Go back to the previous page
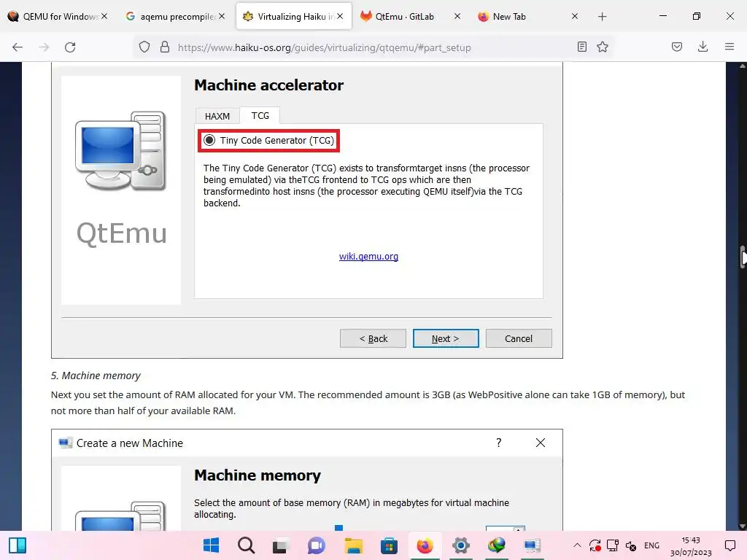The image size is (747, 560). point(18,47)
